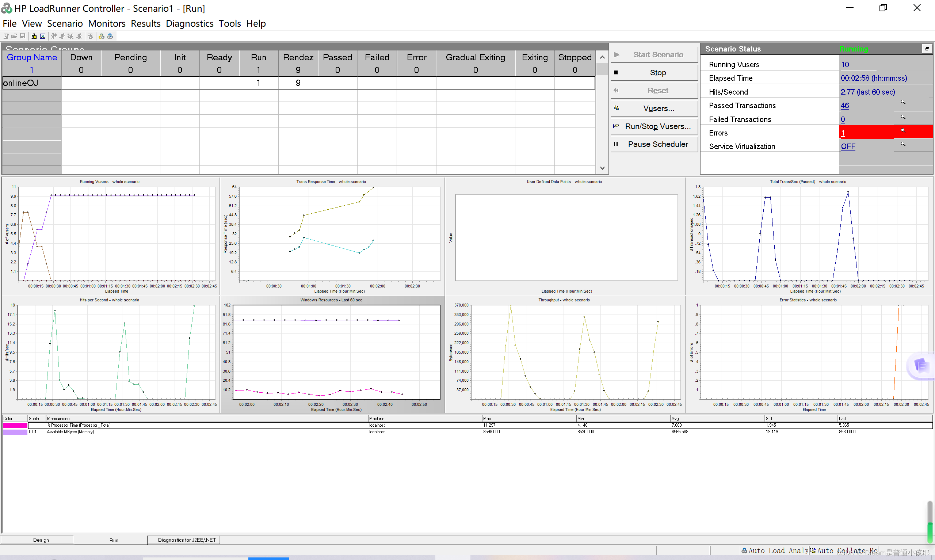Switch to the Run tab
Viewport: 935px width, 560px height.
click(114, 540)
